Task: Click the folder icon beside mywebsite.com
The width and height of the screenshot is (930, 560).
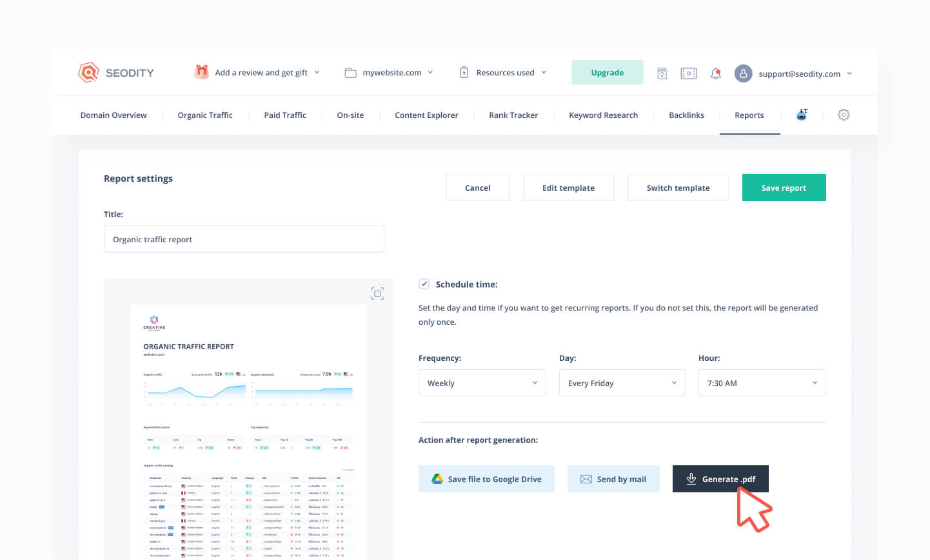Action: pos(350,73)
